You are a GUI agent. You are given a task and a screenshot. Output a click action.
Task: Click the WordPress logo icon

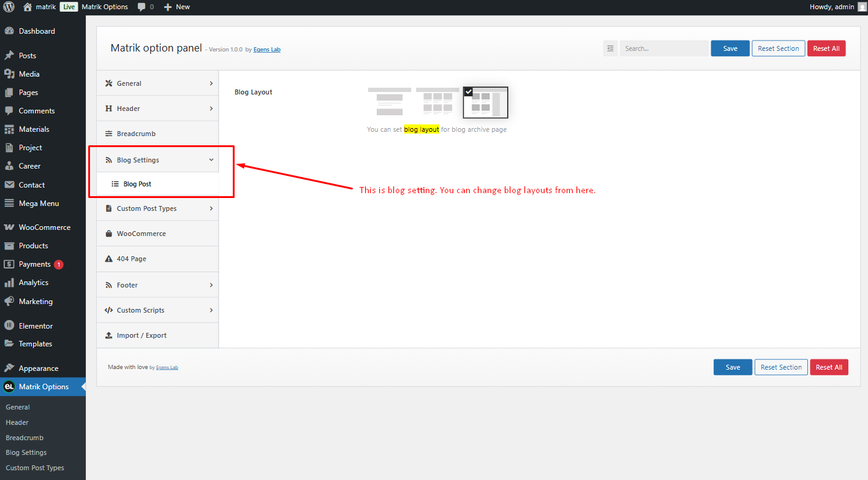coord(9,7)
